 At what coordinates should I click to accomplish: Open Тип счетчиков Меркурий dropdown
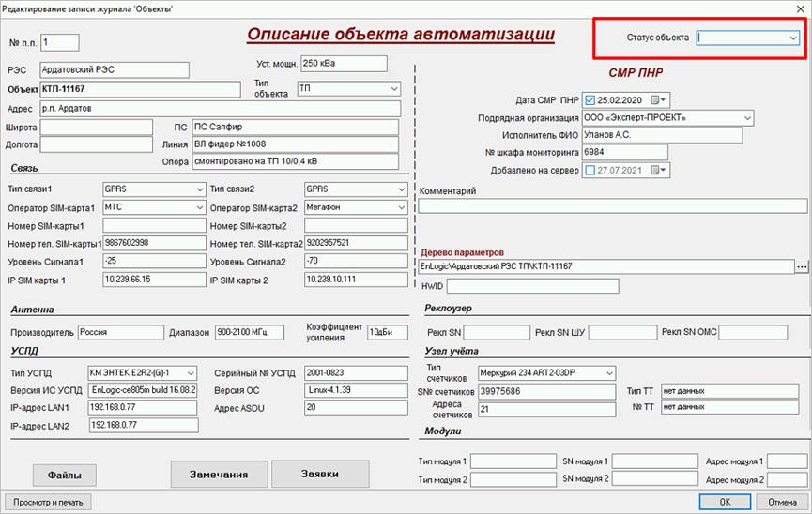[609, 372]
